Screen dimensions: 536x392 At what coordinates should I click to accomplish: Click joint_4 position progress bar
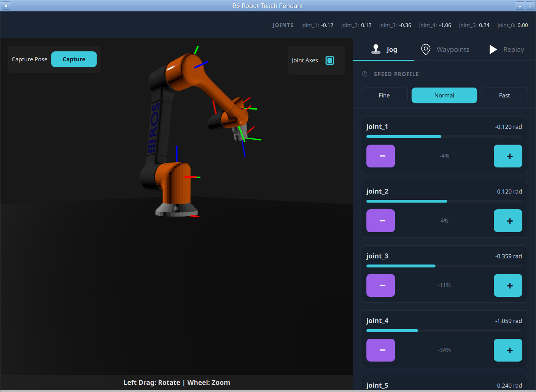click(444, 330)
